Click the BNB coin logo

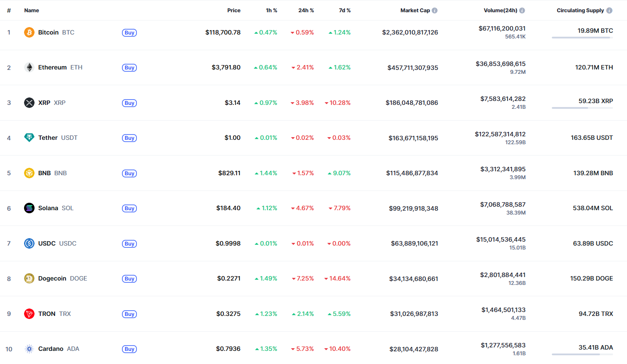click(x=29, y=173)
